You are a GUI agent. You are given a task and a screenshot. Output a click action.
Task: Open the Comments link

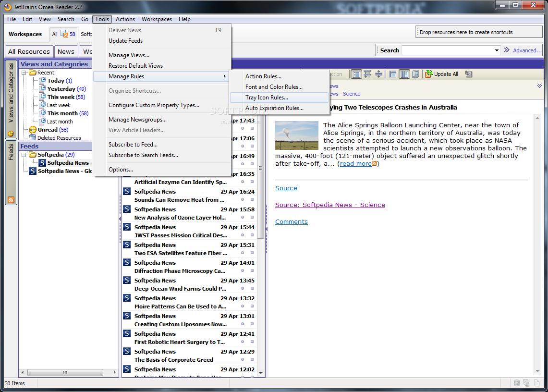pos(292,222)
